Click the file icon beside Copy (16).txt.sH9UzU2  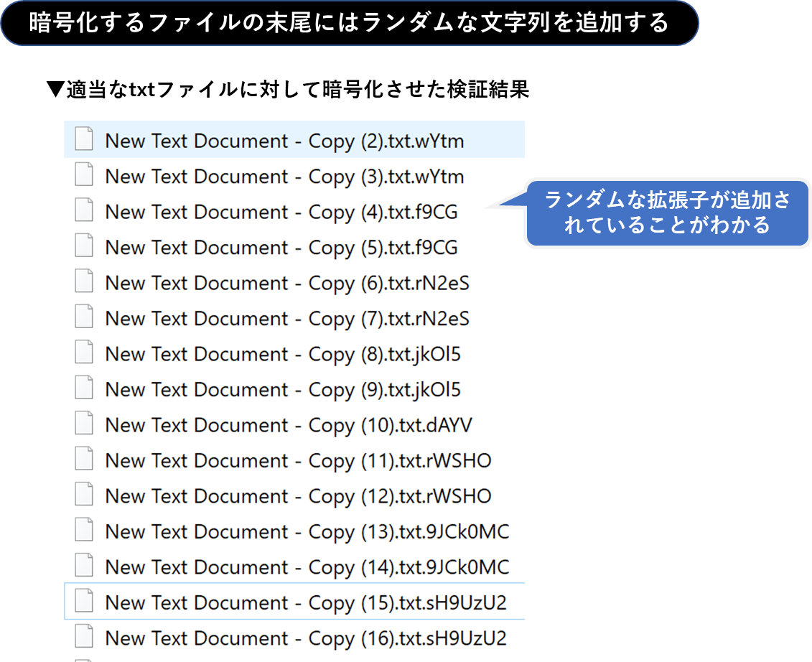[84, 637]
